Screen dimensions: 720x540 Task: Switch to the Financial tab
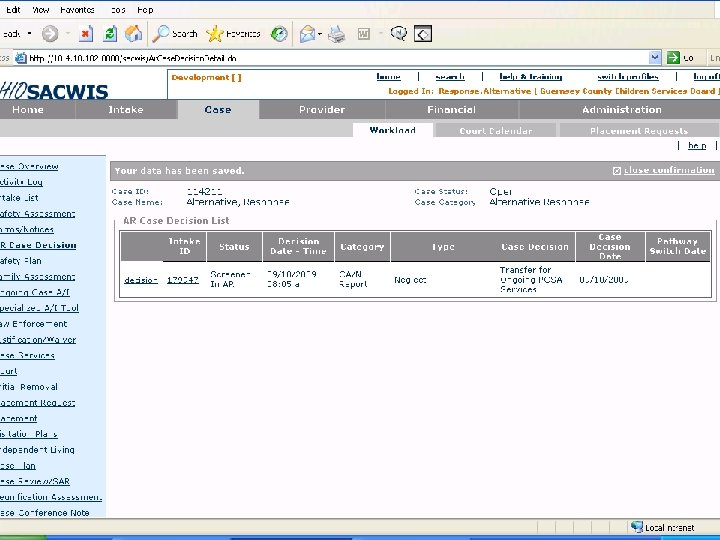(x=451, y=110)
